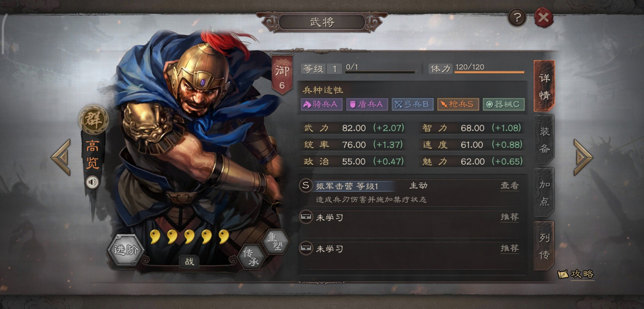Select the 弓兵B troop aptitude badge
644x309 pixels.
(413, 104)
